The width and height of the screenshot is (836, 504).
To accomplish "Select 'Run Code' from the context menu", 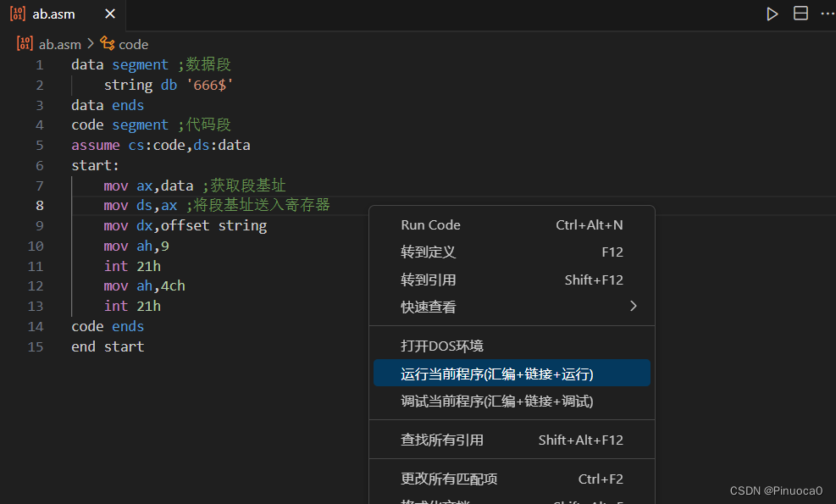I will [430, 224].
